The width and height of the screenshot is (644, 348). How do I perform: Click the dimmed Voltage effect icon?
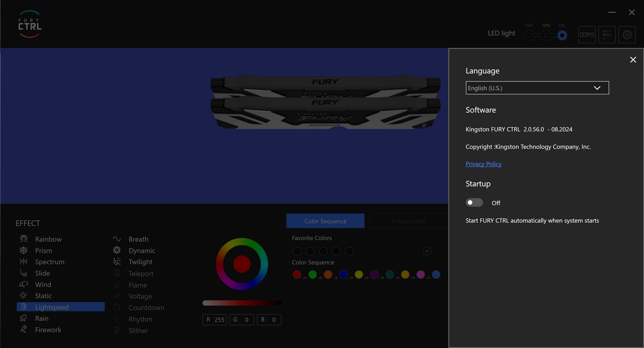pos(117,296)
